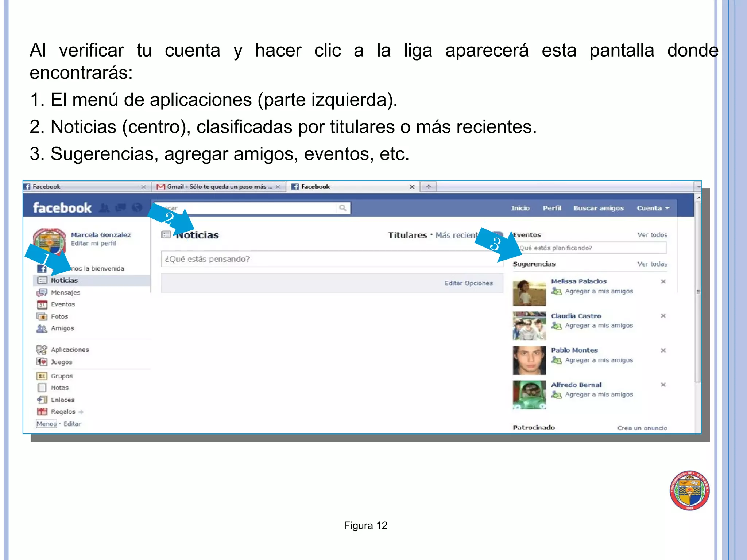The image size is (747, 560).
Task: Open the Cuenta dropdown menu
Action: [653, 208]
